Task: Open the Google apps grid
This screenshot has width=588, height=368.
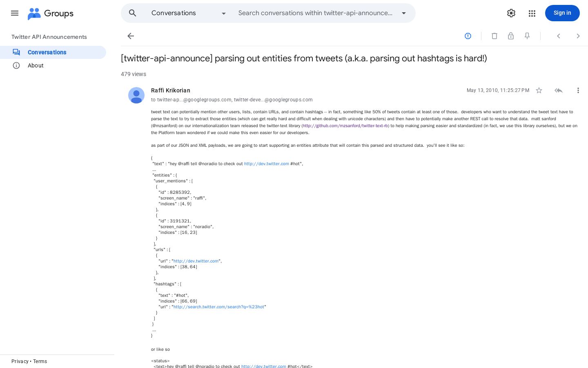Action: (532, 13)
